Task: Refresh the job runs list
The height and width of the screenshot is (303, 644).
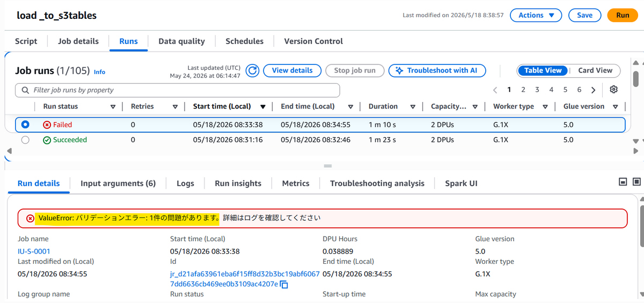Action: pos(252,70)
